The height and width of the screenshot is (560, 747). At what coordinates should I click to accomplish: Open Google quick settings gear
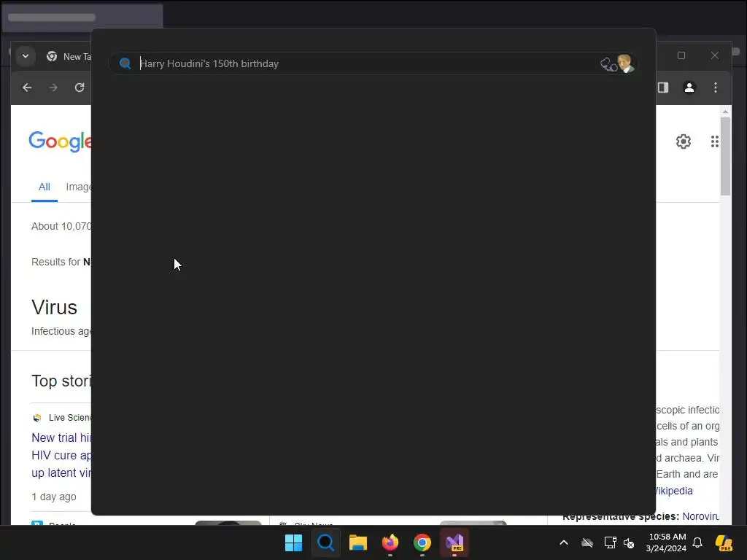(683, 141)
